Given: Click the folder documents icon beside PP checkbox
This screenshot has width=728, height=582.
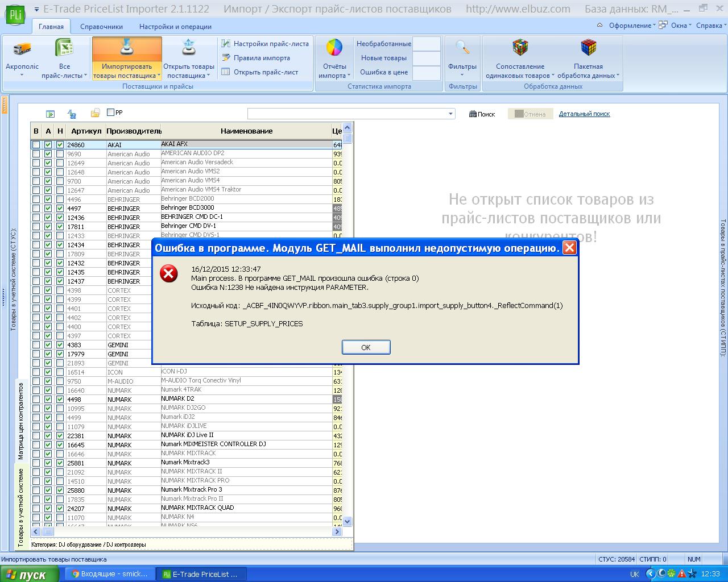Looking at the screenshot, I should (95, 113).
